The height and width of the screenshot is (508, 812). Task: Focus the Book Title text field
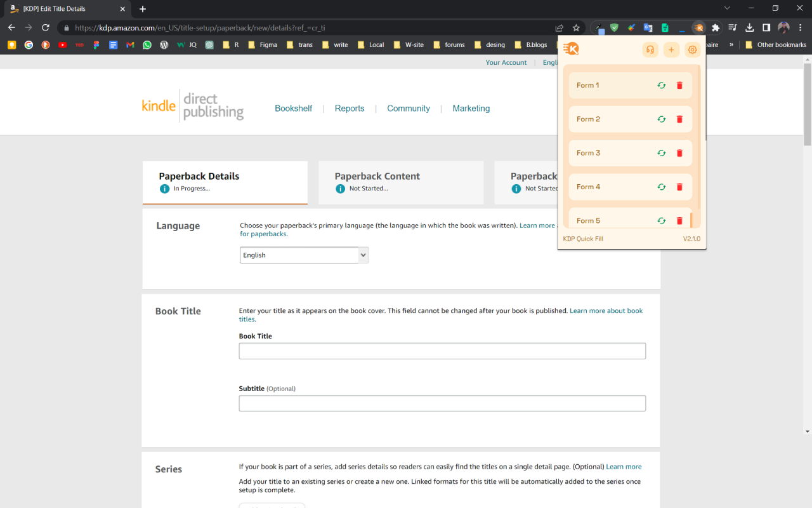tap(442, 351)
